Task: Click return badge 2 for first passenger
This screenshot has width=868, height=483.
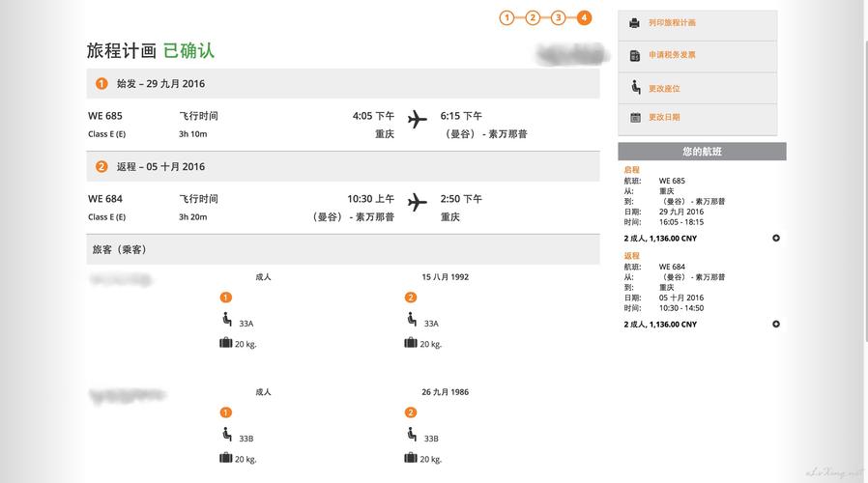Action: (411, 298)
